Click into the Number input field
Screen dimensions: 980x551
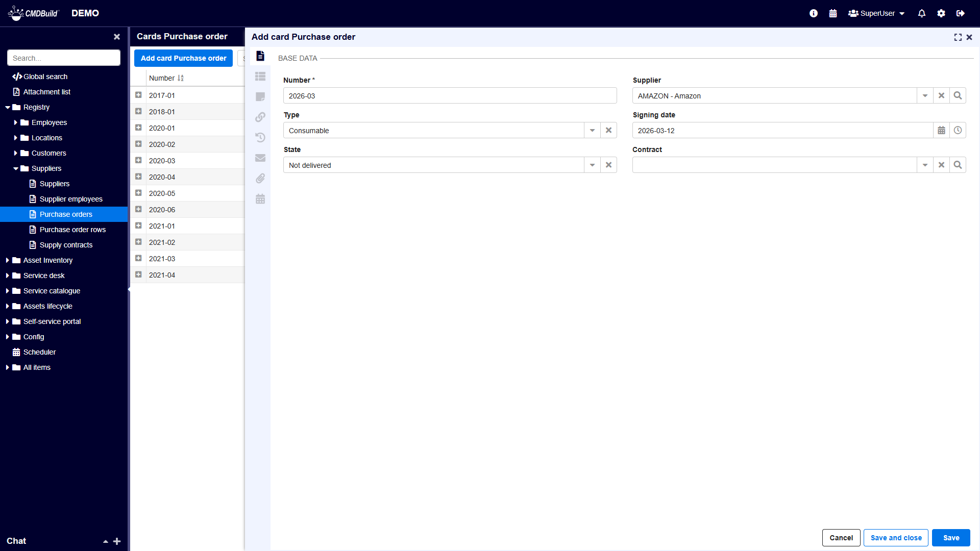coord(449,96)
